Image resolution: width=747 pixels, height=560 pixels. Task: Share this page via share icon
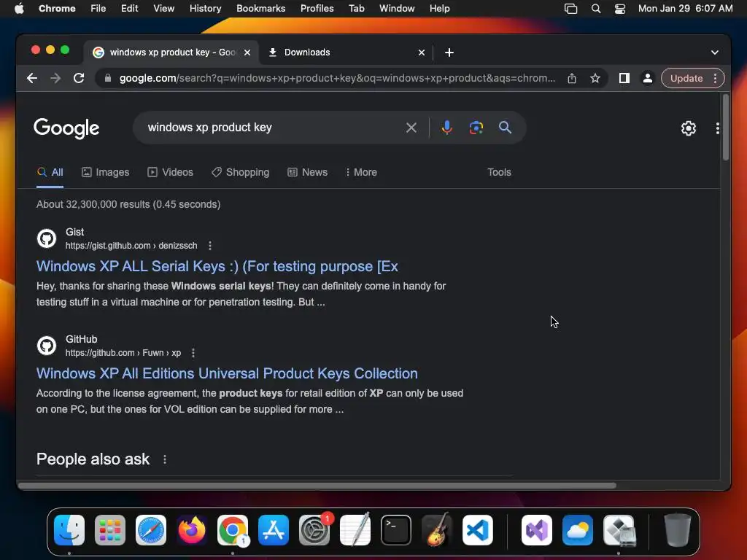pos(572,78)
